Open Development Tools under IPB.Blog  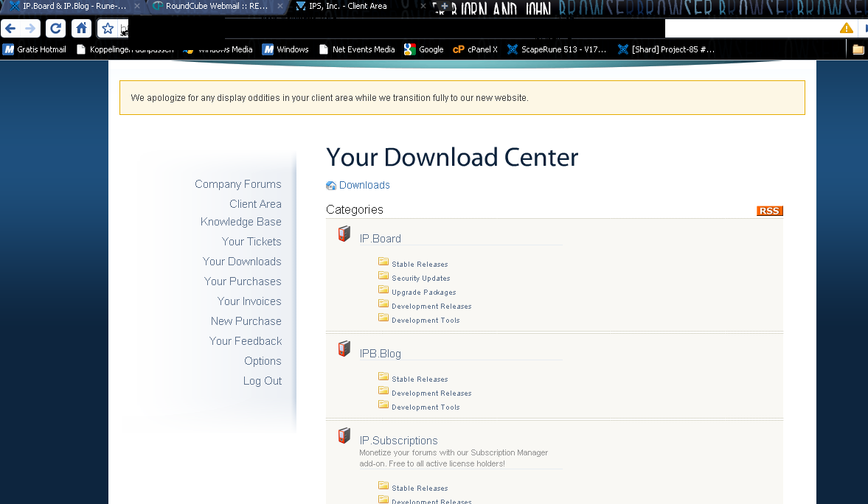pos(426,407)
